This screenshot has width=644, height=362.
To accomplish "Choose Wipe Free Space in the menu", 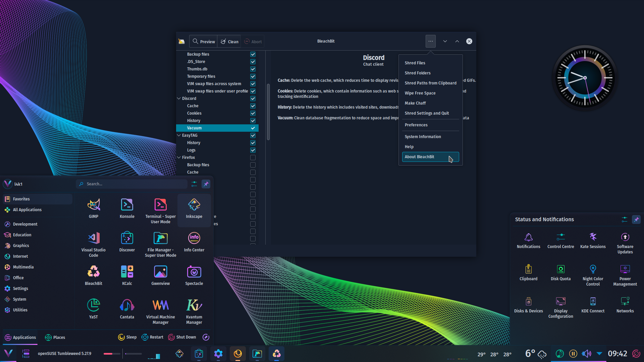I will [x=431, y=93].
